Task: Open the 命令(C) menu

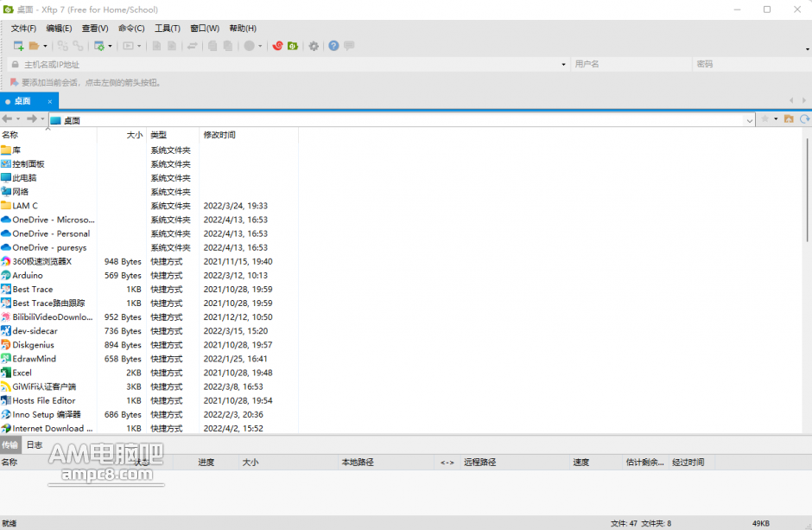Action: tap(131, 29)
